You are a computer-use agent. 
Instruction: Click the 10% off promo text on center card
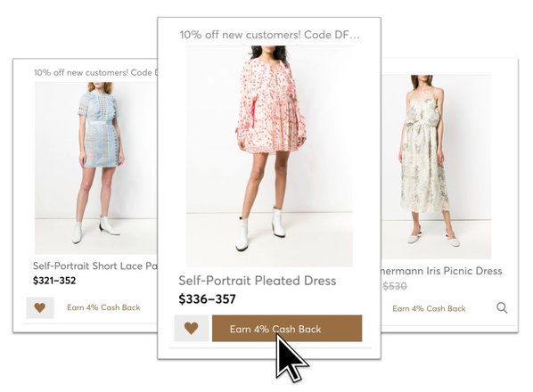(x=269, y=35)
